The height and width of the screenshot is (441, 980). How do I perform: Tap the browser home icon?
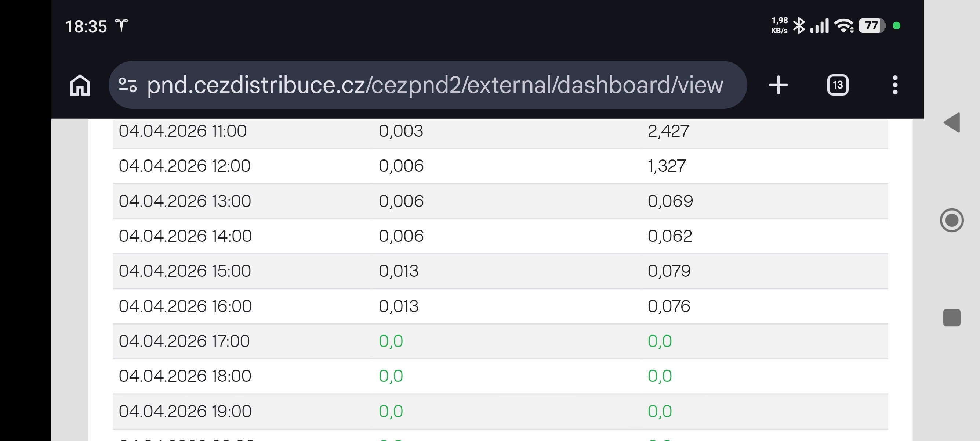pos(80,85)
